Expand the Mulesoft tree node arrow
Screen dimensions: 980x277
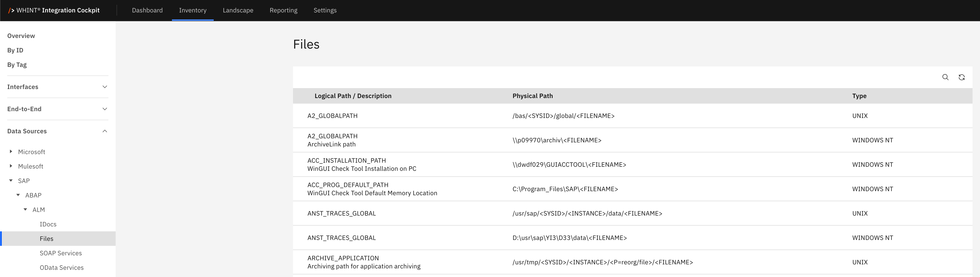coord(11,166)
